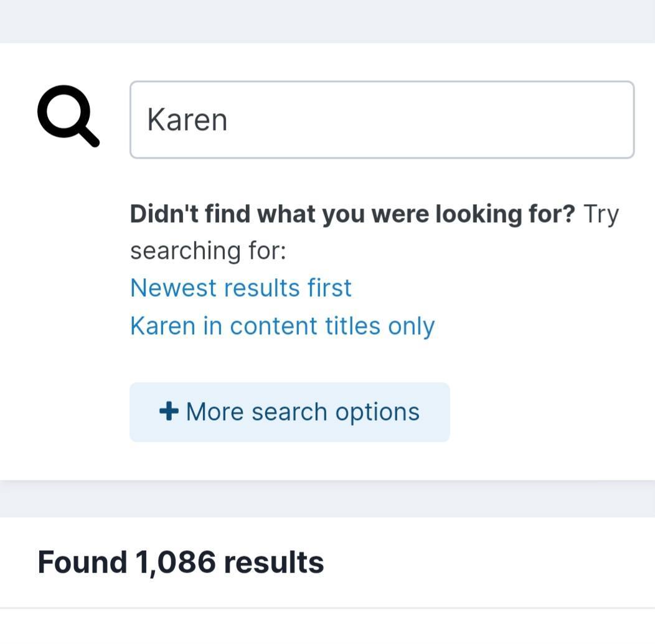
Task: Click the word search on the light blue button
Action: coord(289,412)
